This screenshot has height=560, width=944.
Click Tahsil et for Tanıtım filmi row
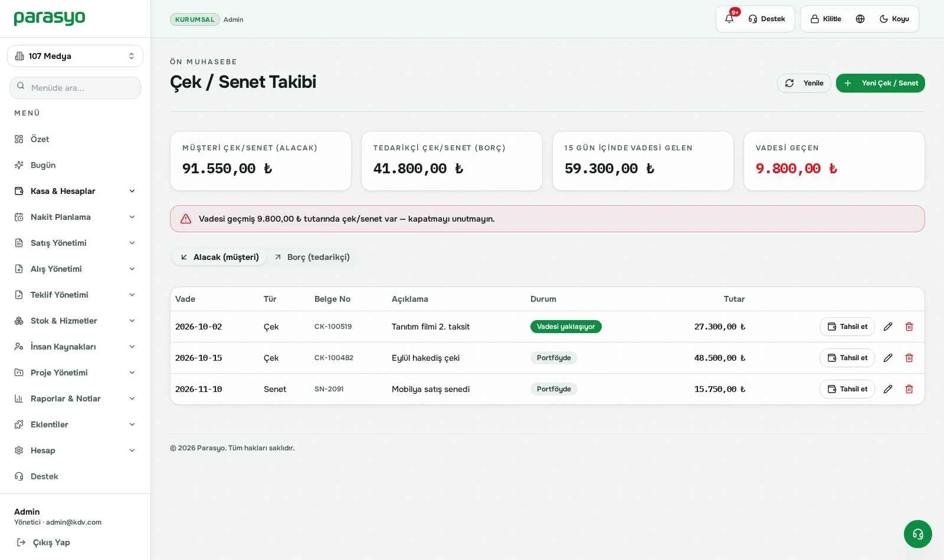pyautogui.click(x=847, y=327)
